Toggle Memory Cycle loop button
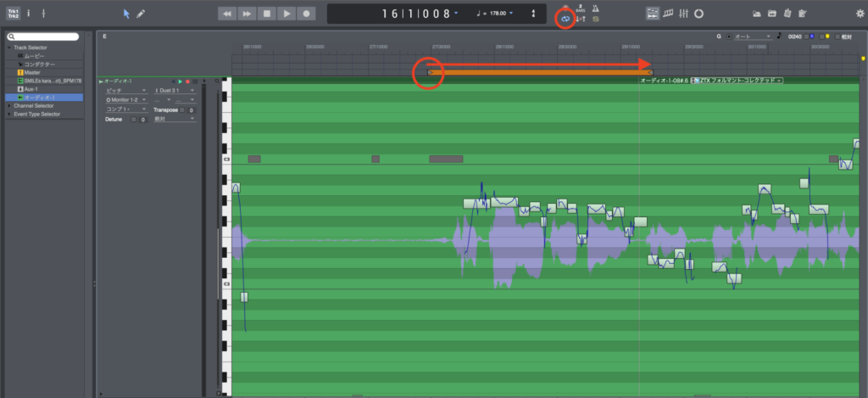 click(x=565, y=19)
